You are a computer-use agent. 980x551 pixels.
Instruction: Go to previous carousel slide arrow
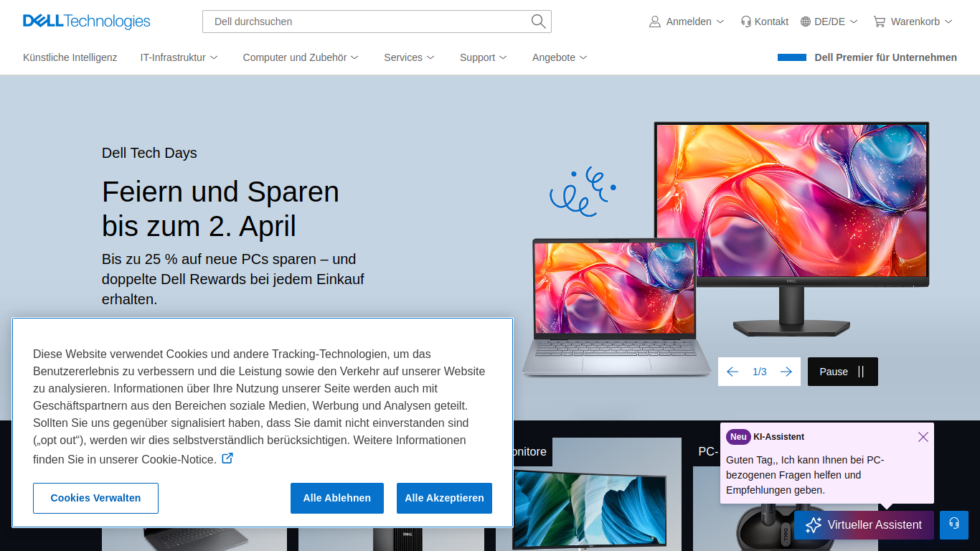click(x=732, y=372)
